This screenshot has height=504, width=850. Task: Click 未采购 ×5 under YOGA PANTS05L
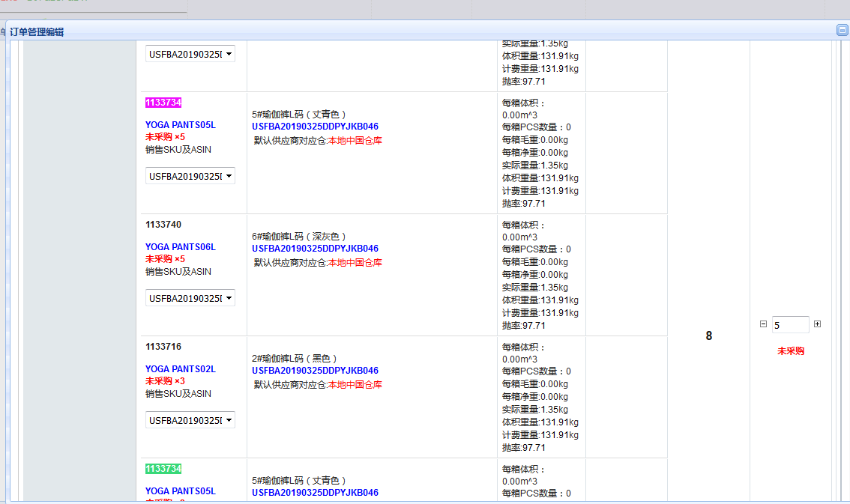pos(165,137)
